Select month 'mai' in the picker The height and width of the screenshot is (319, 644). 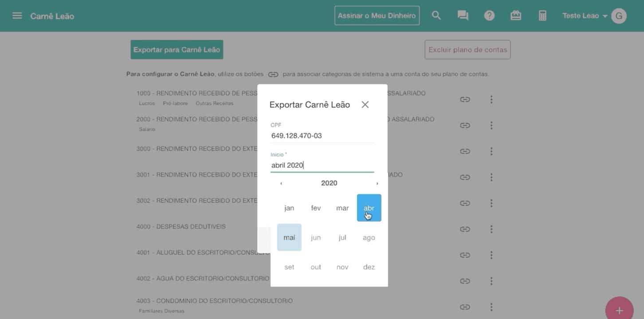(289, 237)
